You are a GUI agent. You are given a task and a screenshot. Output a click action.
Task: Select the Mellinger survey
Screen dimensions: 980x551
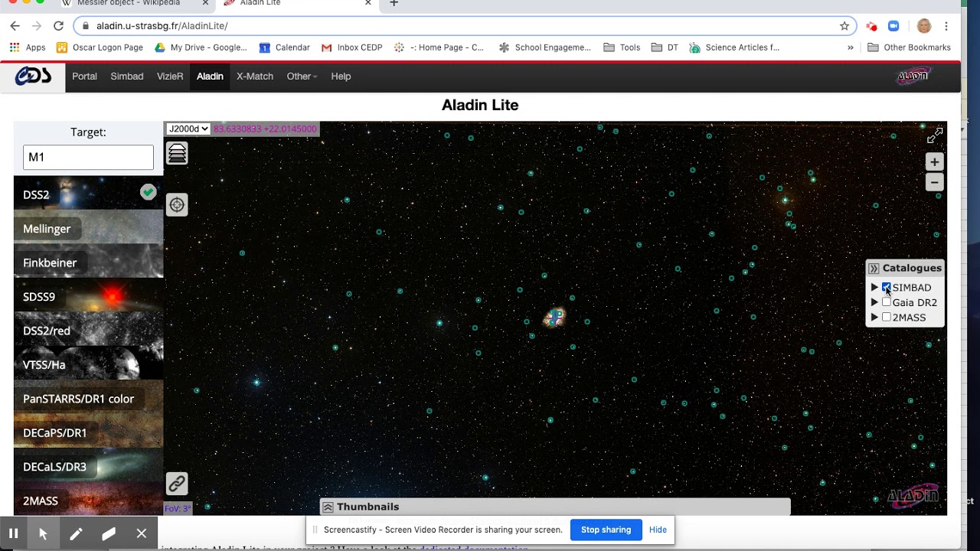(88, 229)
